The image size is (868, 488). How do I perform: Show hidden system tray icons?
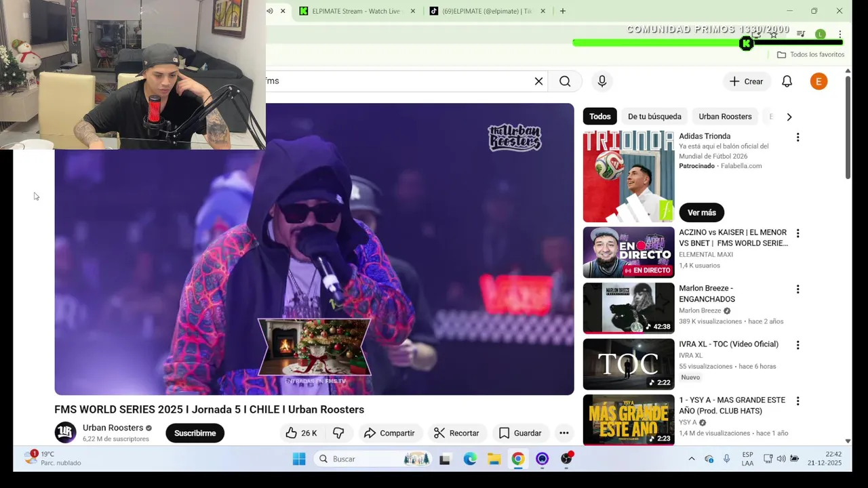coord(691,459)
